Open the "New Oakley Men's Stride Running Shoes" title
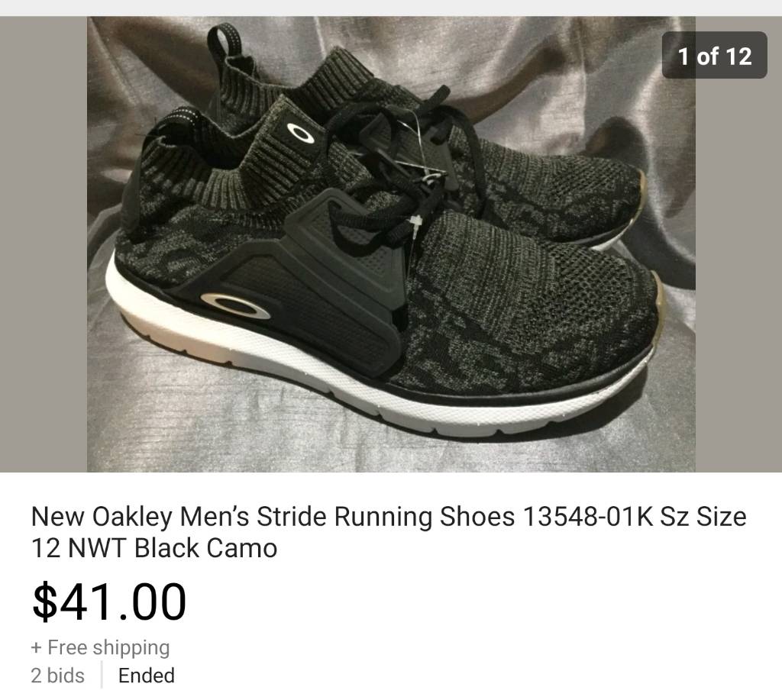The image size is (782, 700). (389, 532)
